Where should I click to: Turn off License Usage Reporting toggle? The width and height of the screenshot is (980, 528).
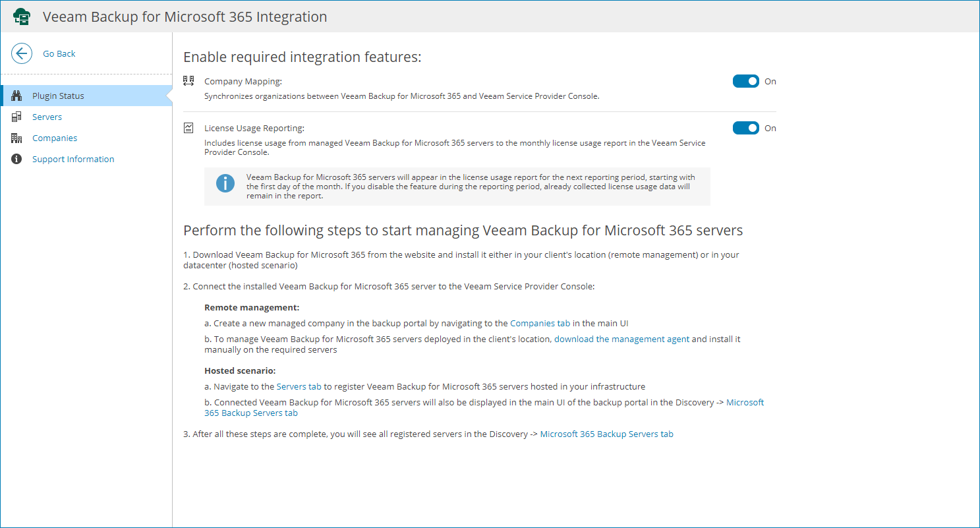tap(745, 128)
